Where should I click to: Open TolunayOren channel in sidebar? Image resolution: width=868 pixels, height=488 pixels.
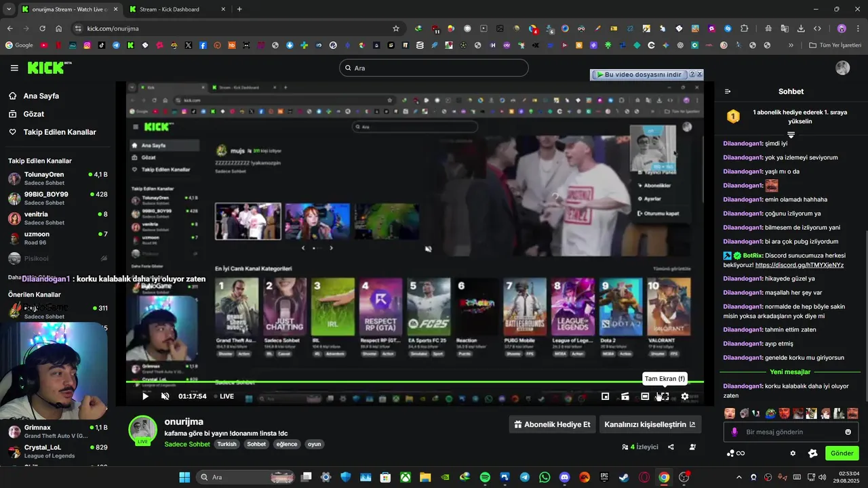[x=58, y=178]
